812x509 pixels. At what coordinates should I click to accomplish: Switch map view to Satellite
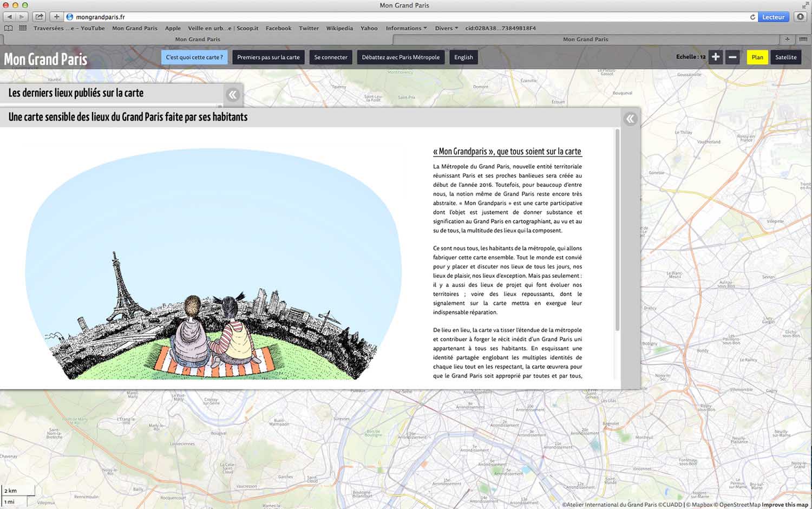[785, 57]
